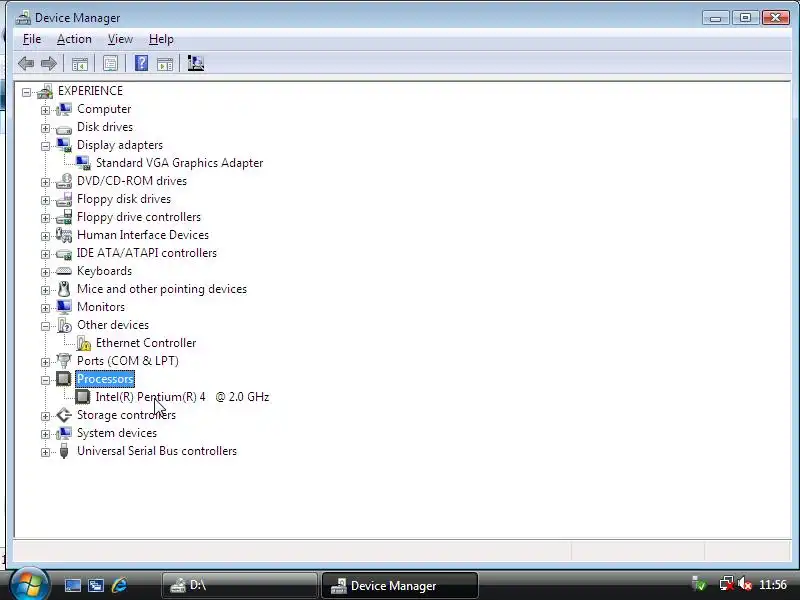The width and height of the screenshot is (800, 600).
Task: Select the Standard VGA Graphics Adapter label
Action: (180, 163)
